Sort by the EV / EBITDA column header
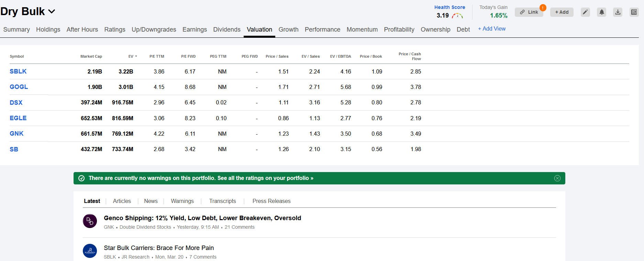 (341, 56)
